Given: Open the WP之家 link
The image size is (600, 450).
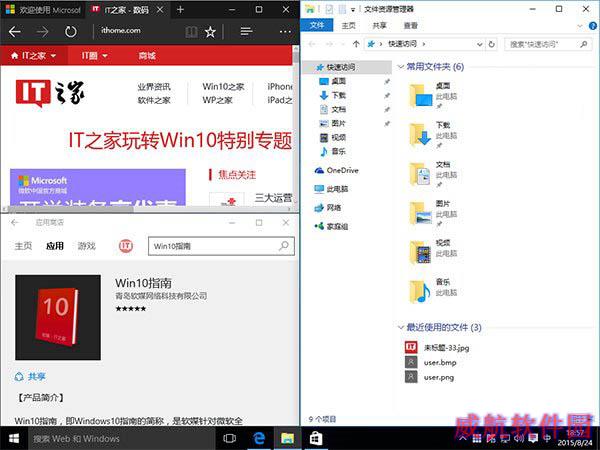Looking at the screenshot, I should click(x=217, y=100).
